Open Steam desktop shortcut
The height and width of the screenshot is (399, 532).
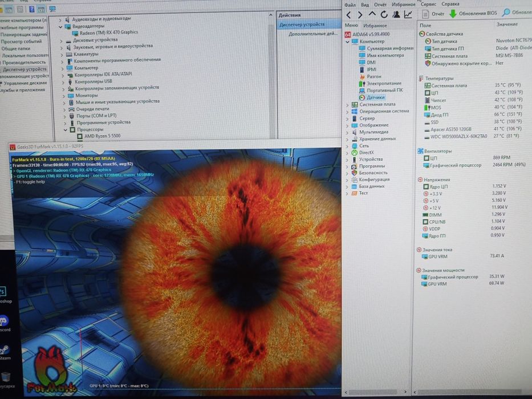5,352
